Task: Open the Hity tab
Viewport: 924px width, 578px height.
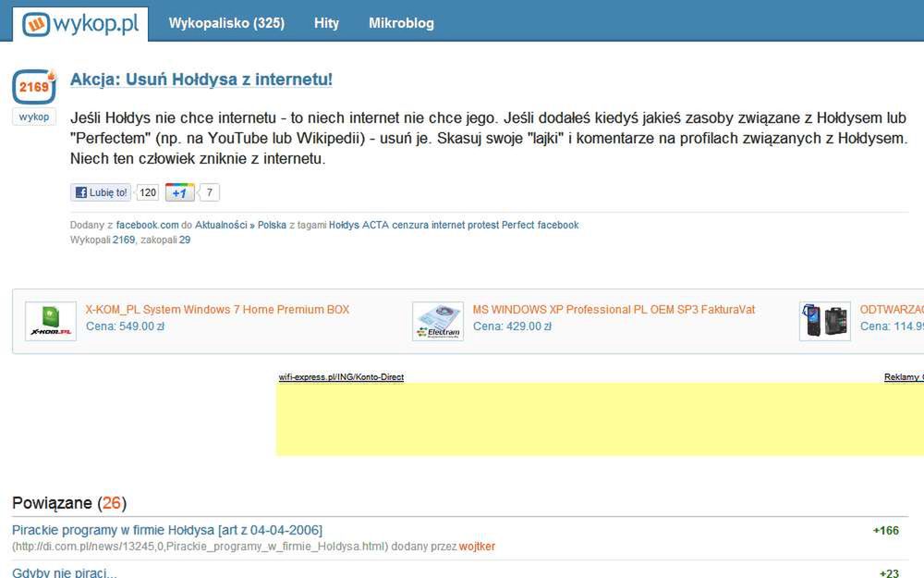Action: [326, 23]
